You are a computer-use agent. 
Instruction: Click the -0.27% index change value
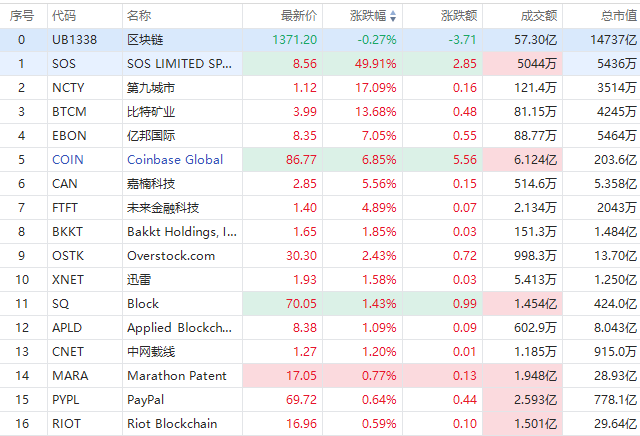click(377, 40)
